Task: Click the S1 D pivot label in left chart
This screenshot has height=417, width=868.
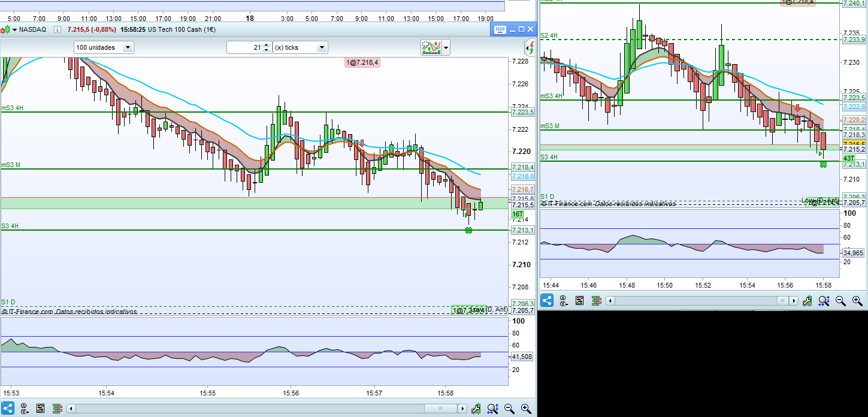Action: 8,302
